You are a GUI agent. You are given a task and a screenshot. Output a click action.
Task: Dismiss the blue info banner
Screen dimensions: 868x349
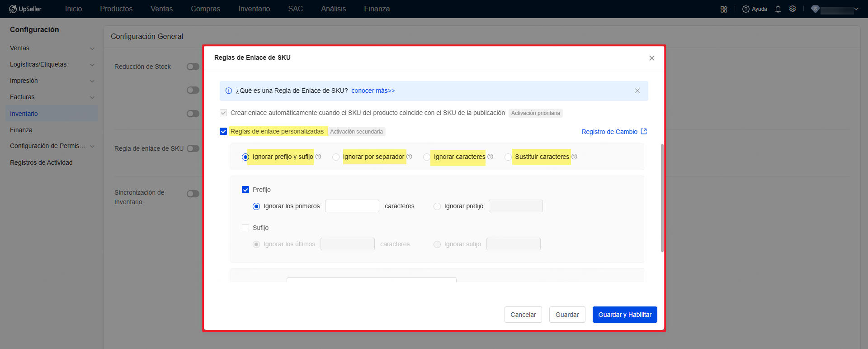coord(637,91)
